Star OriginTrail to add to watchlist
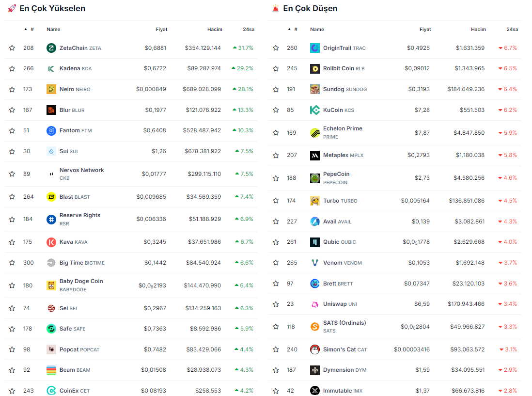The width and height of the screenshot is (532, 396). [276, 48]
